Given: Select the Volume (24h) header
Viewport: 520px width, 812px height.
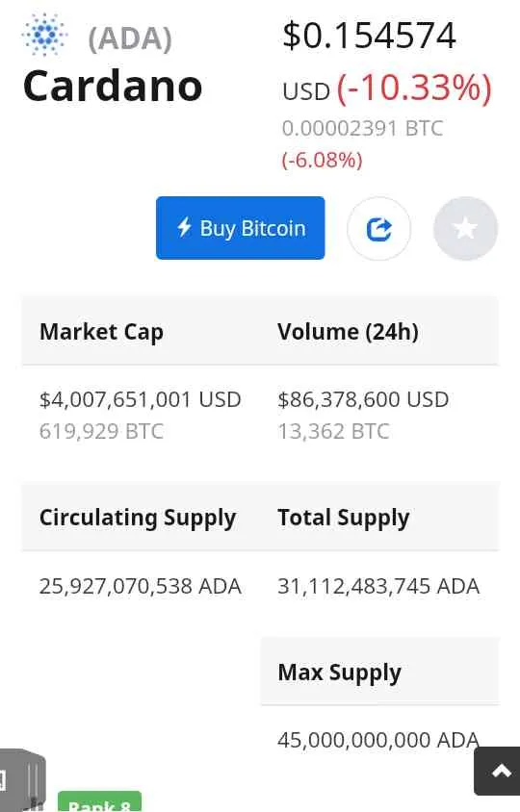Looking at the screenshot, I should point(348,332).
